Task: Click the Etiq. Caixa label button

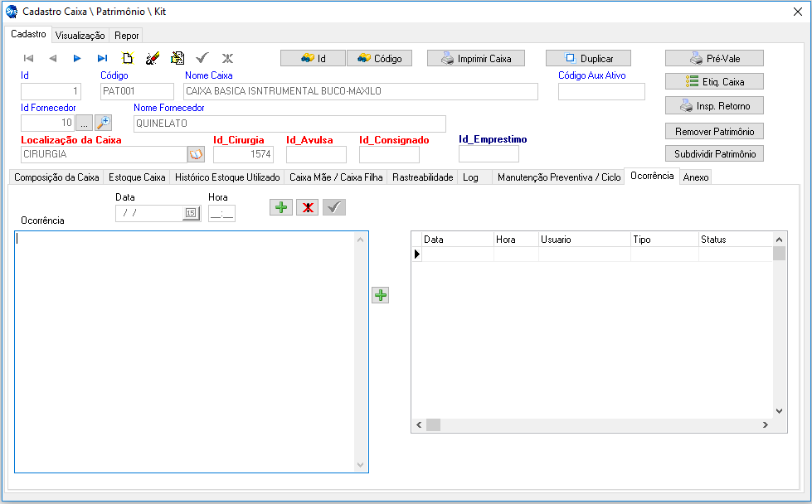Action: (714, 82)
